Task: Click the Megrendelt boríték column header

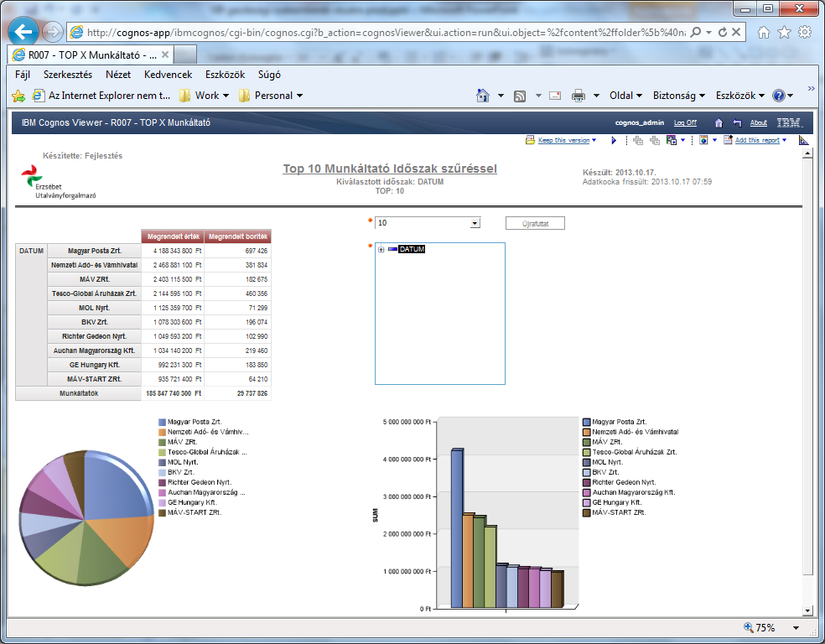Action: (238, 236)
